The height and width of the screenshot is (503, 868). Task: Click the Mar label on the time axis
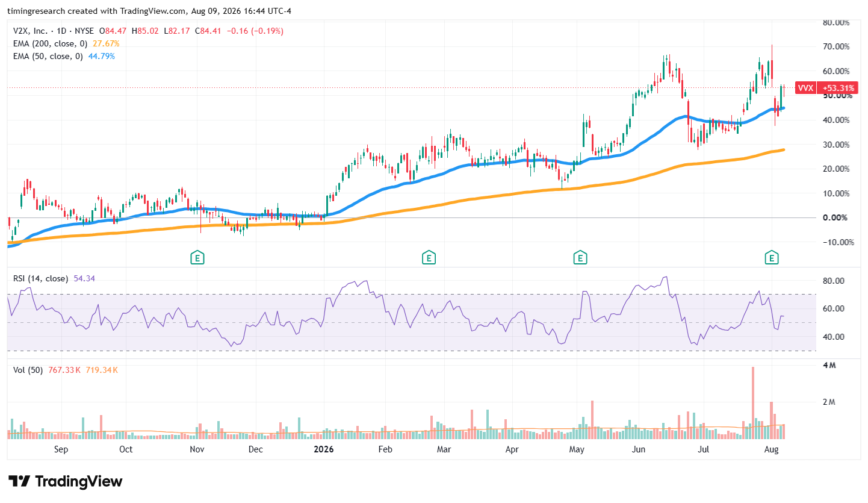click(x=444, y=449)
